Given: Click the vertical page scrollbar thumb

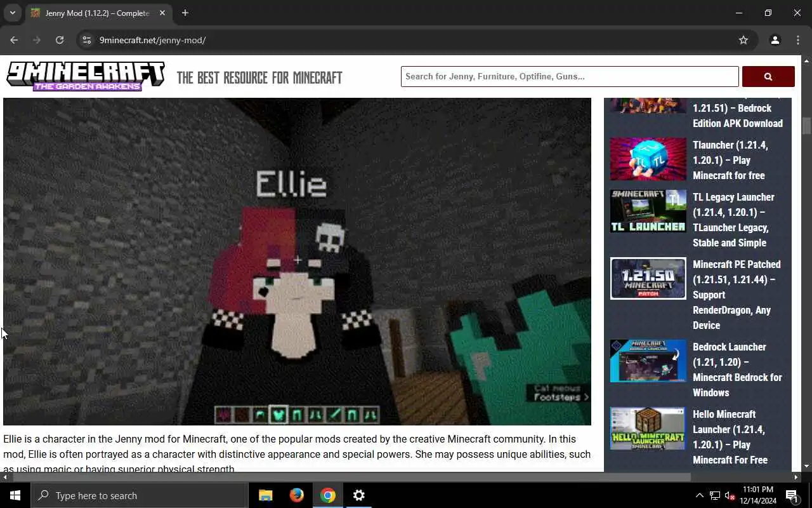Looking at the screenshot, I should [806, 125].
